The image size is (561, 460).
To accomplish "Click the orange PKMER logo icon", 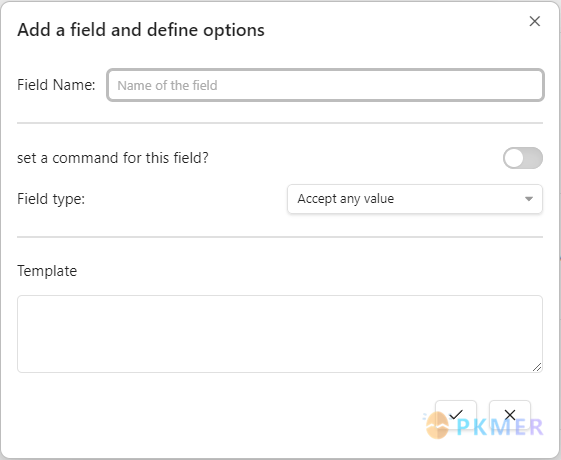I will pyautogui.click(x=437, y=425).
